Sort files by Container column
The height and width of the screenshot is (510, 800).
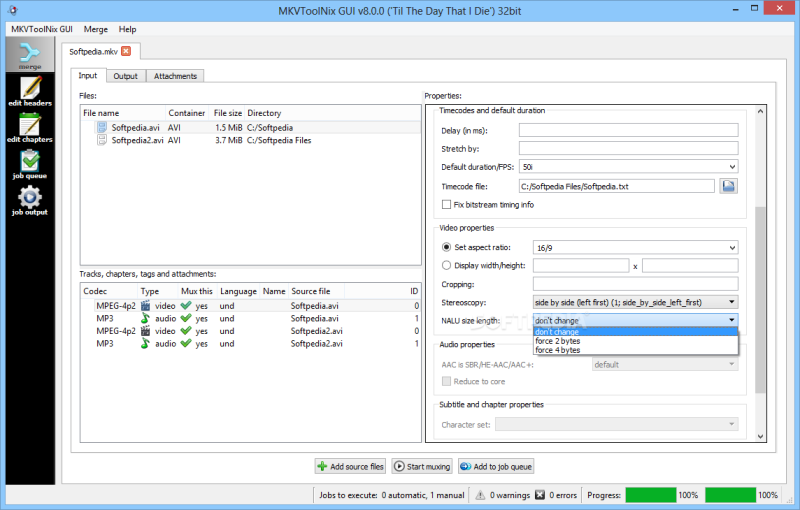click(x=187, y=113)
